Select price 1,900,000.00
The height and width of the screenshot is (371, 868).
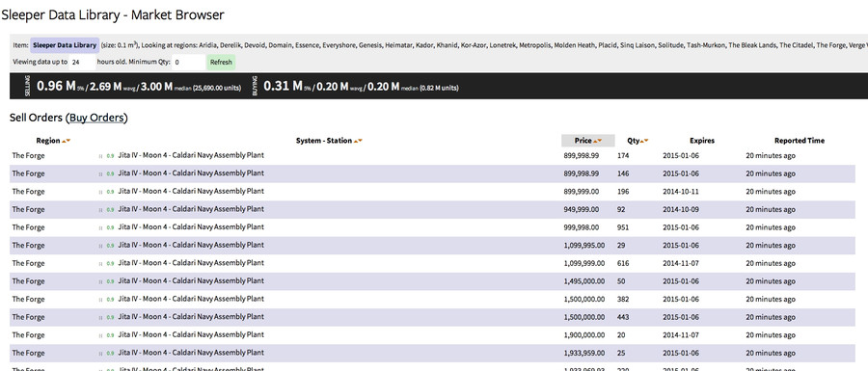click(584, 335)
